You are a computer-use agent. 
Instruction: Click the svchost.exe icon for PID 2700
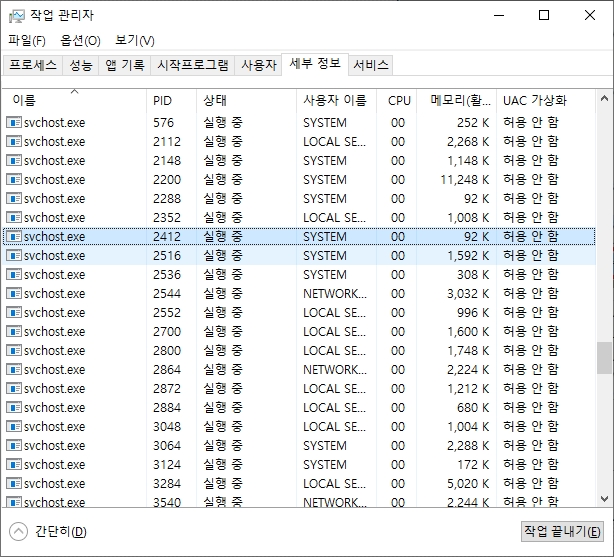tap(14, 331)
